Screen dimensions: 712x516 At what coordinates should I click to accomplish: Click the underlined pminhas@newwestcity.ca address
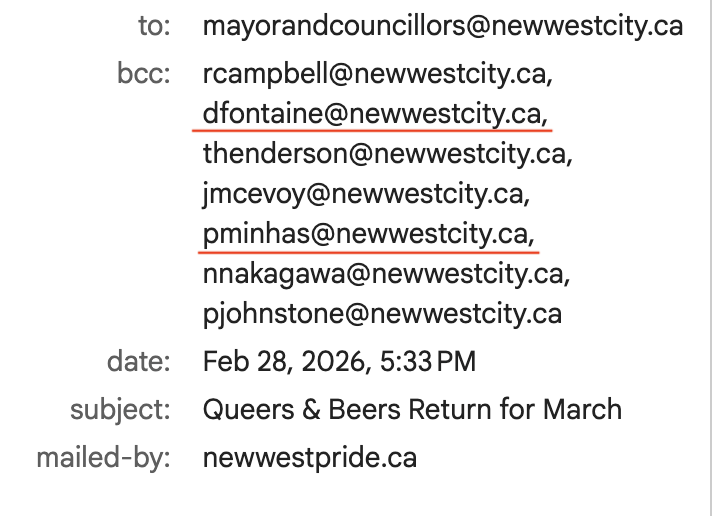369,234
